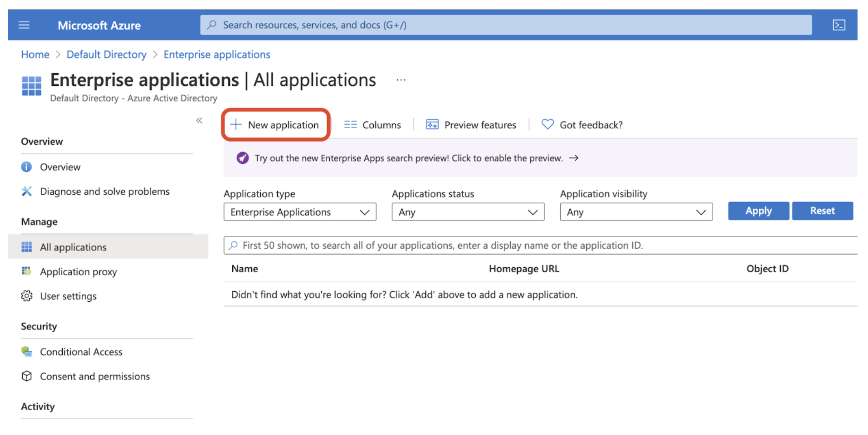Screen dimensions: 868x435
Task: Sort by Object ID column header
Action: (x=767, y=269)
